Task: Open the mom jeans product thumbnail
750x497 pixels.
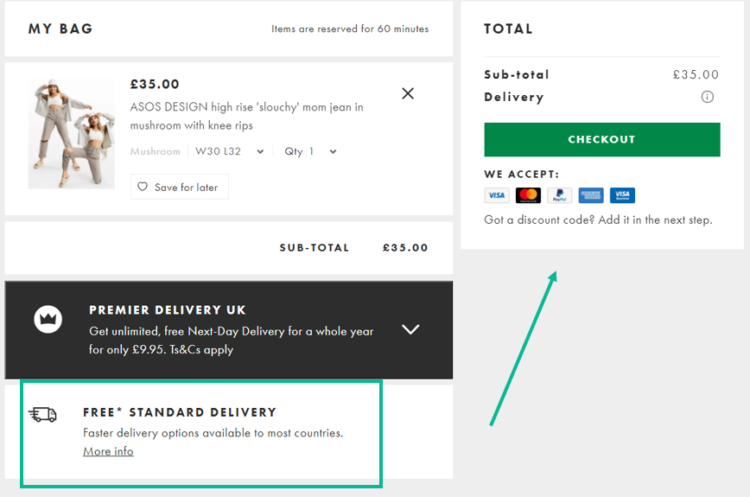Action: point(71,134)
